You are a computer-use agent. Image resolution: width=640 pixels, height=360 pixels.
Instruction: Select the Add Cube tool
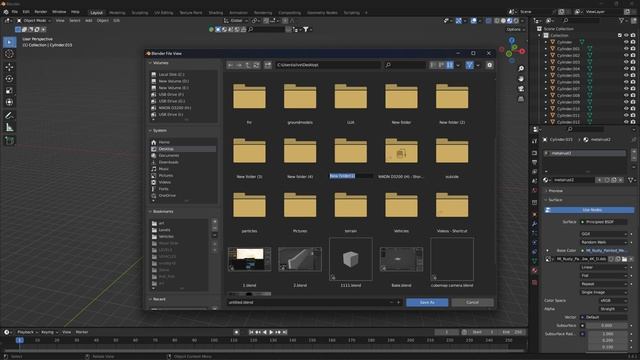click(x=9, y=141)
